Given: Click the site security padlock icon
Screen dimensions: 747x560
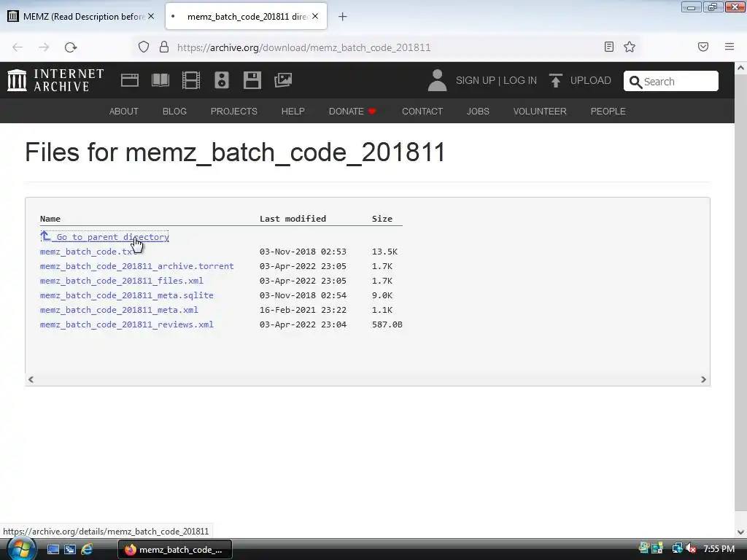Looking at the screenshot, I should point(164,47).
